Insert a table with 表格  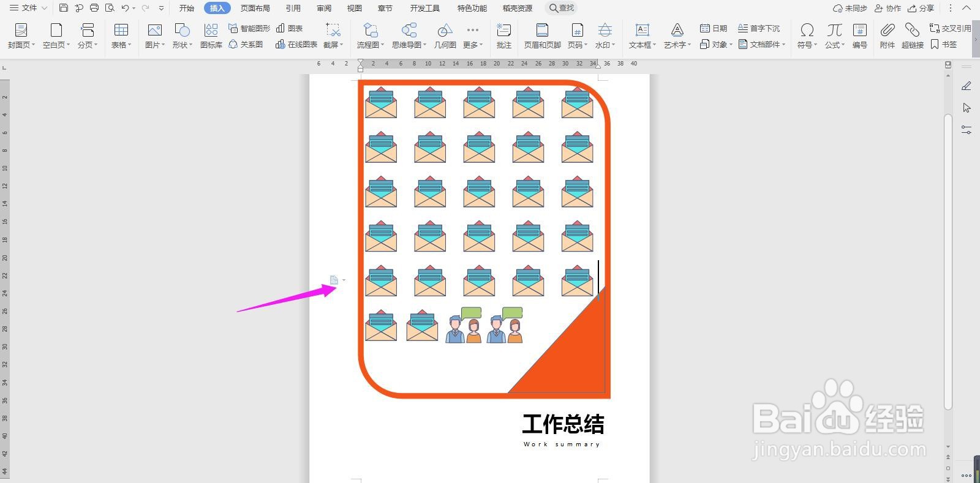[x=121, y=36]
